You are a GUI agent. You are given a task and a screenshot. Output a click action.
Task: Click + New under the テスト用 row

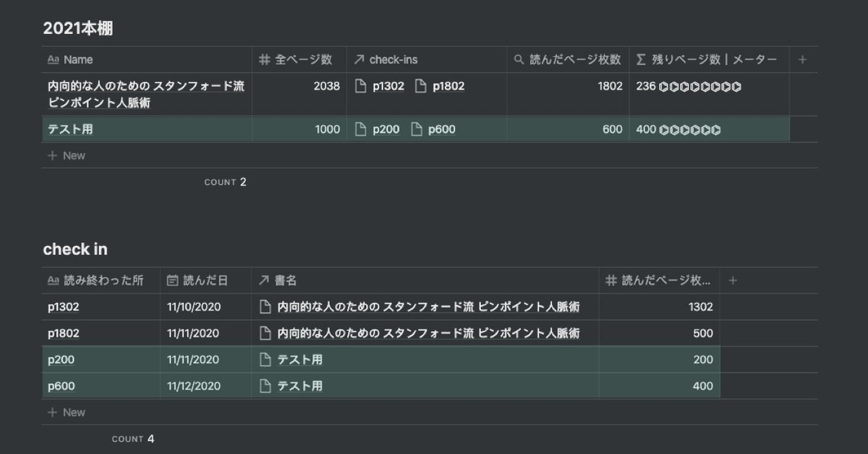(x=69, y=155)
